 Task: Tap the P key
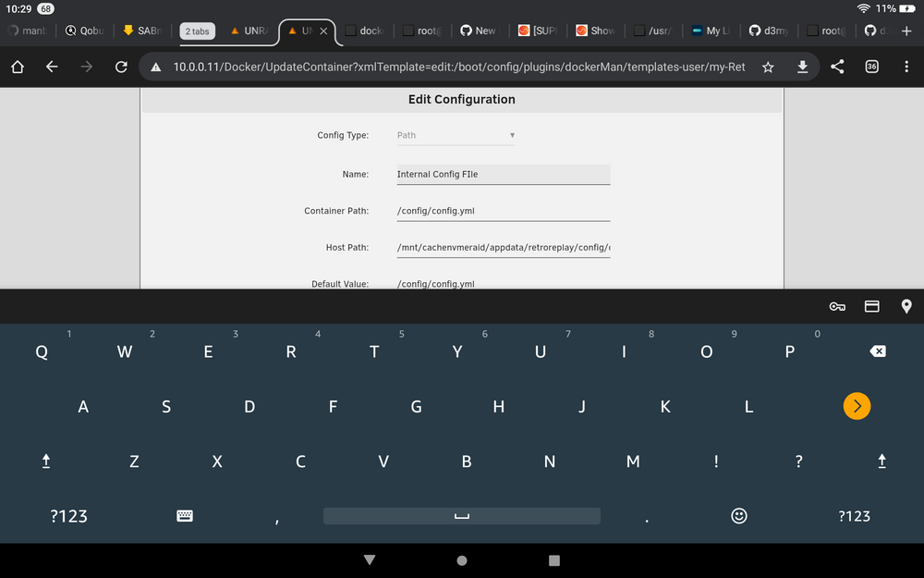[790, 352]
